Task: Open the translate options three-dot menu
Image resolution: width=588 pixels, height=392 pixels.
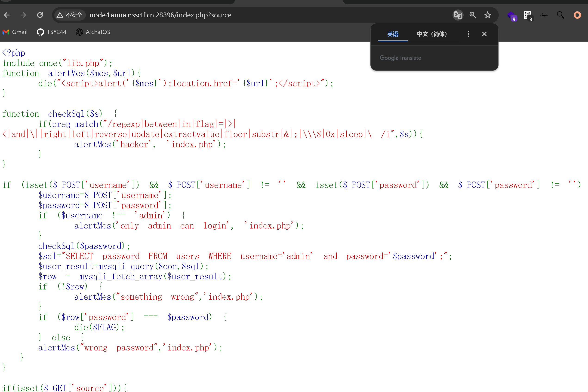Action: [468, 34]
